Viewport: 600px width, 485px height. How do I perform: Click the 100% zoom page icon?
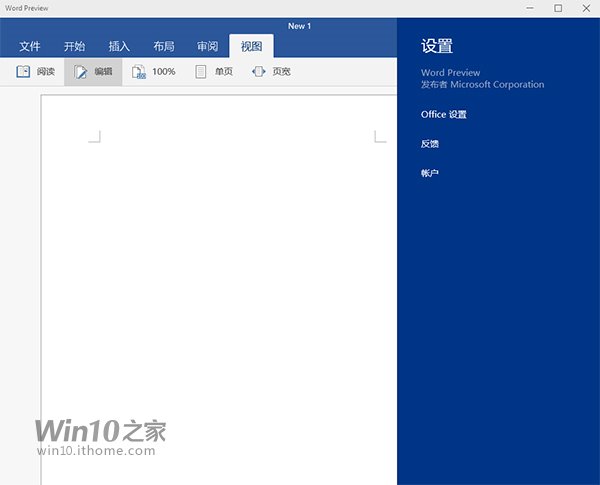pos(139,72)
